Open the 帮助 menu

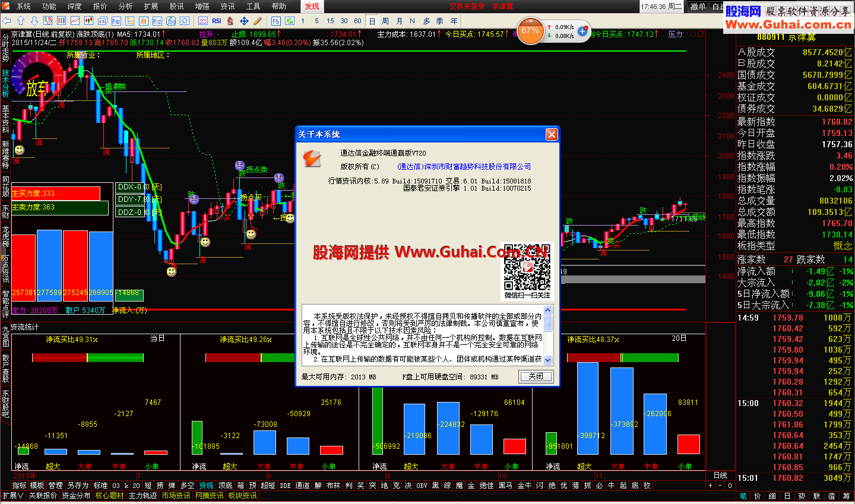pos(279,7)
